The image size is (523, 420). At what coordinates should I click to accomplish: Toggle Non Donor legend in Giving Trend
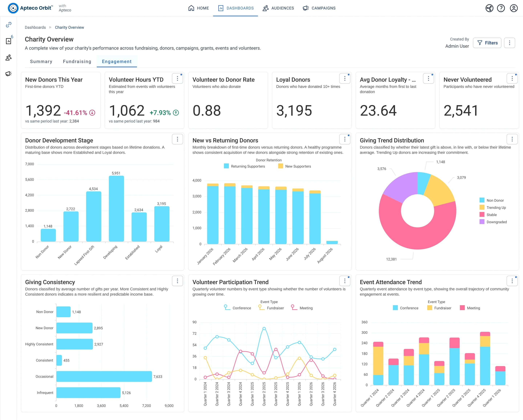click(491, 200)
